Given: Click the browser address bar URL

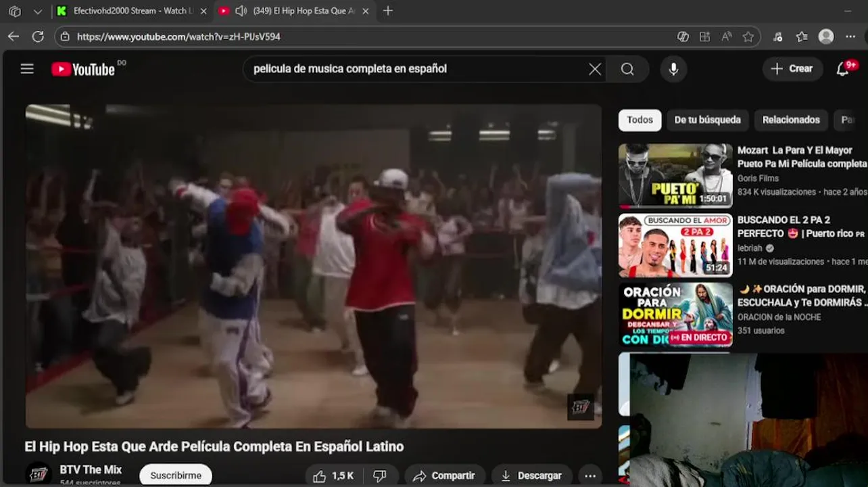Looking at the screenshot, I should (x=178, y=37).
